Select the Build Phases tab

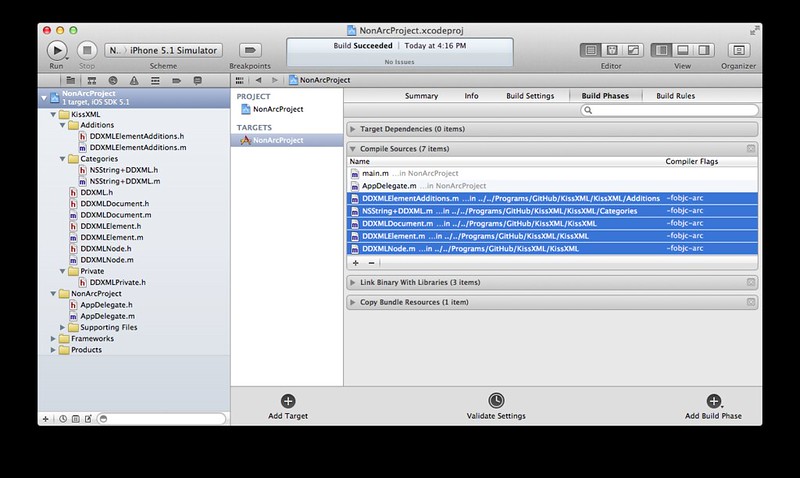pyautogui.click(x=605, y=96)
